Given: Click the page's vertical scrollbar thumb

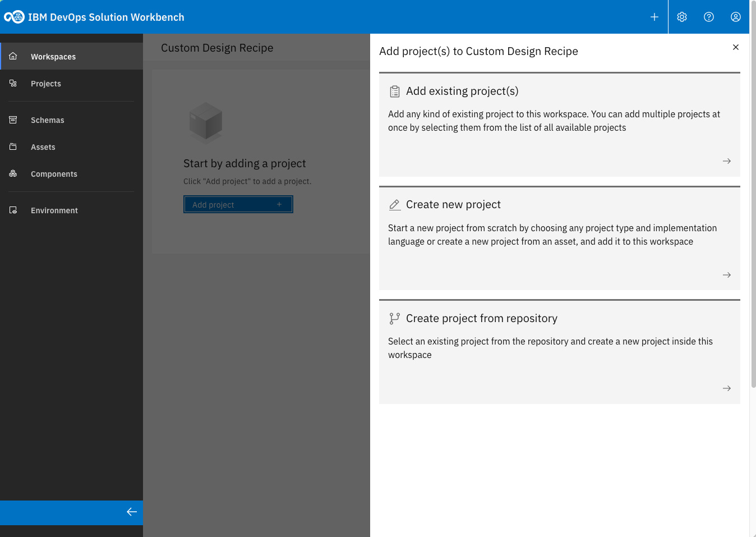Looking at the screenshot, I should [753, 194].
